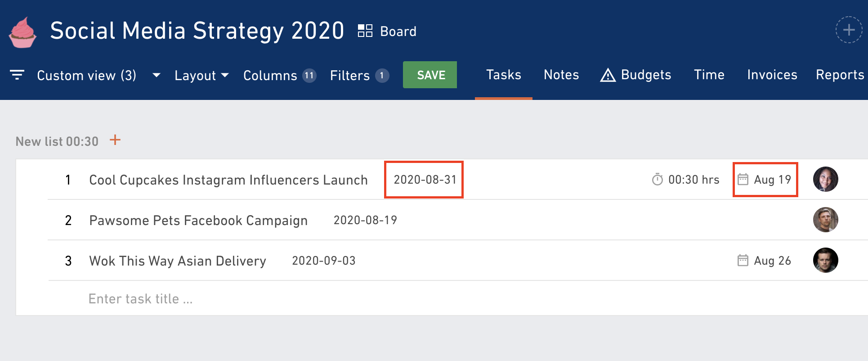Open Filters 1 panel
This screenshot has height=361, width=868.
pyautogui.click(x=359, y=75)
